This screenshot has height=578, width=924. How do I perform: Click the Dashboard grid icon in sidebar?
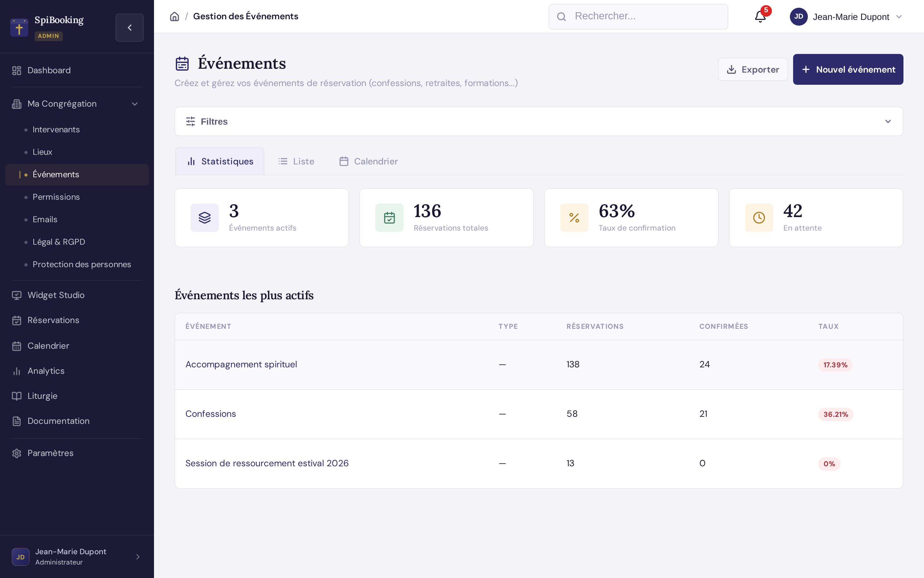click(x=16, y=70)
